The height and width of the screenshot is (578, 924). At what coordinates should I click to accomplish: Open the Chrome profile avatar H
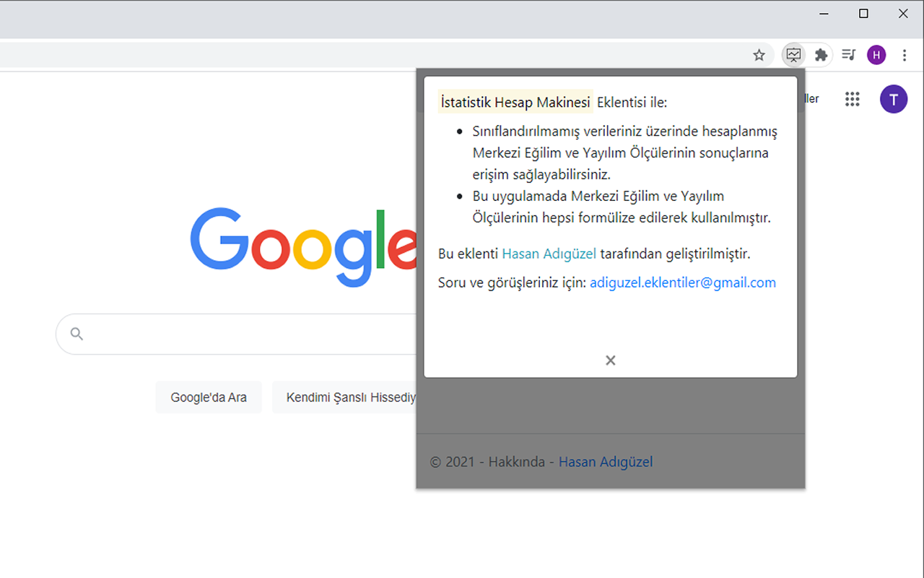[x=876, y=55]
